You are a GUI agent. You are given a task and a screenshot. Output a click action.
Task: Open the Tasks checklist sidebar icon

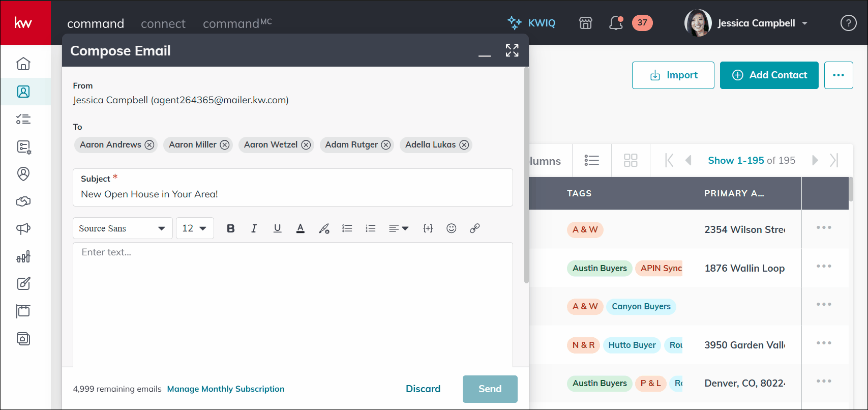tap(23, 119)
